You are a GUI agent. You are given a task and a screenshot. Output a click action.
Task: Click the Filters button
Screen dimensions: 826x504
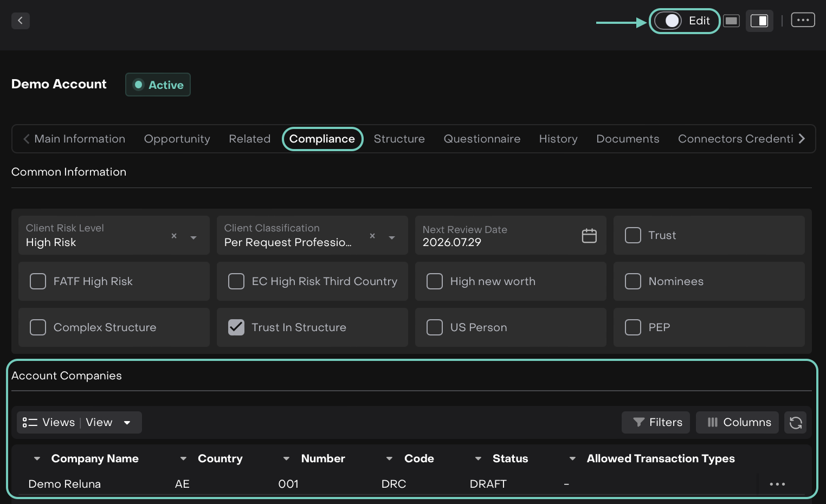[x=656, y=423]
